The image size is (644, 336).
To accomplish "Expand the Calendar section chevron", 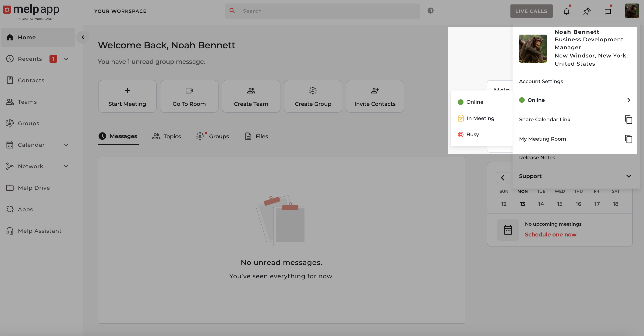I will pyautogui.click(x=66, y=145).
